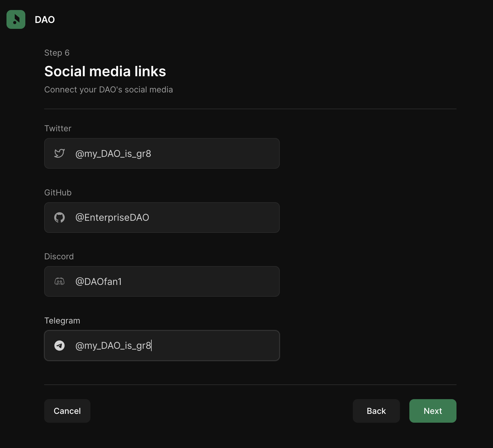Click the Discord field label
Viewport: 493px width, 448px height.
pyautogui.click(x=59, y=256)
